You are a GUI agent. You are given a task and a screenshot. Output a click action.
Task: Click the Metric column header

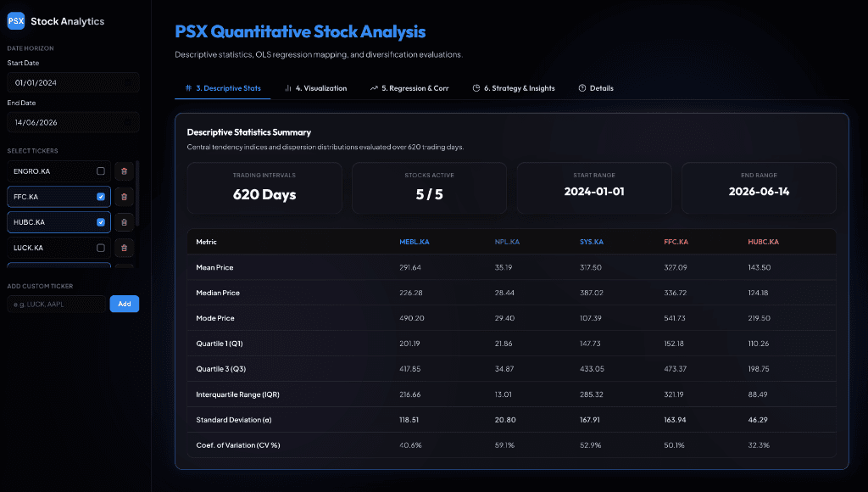point(207,242)
